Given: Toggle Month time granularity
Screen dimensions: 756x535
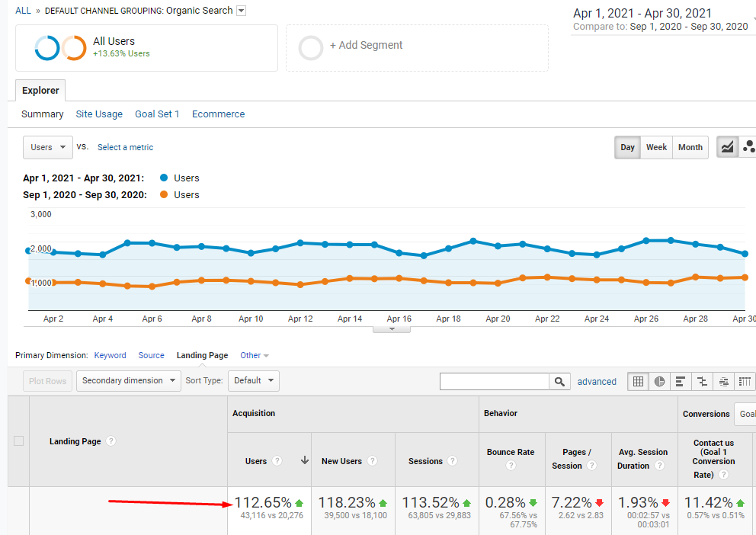Looking at the screenshot, I should pyautogui.click(x=690, y=147).
